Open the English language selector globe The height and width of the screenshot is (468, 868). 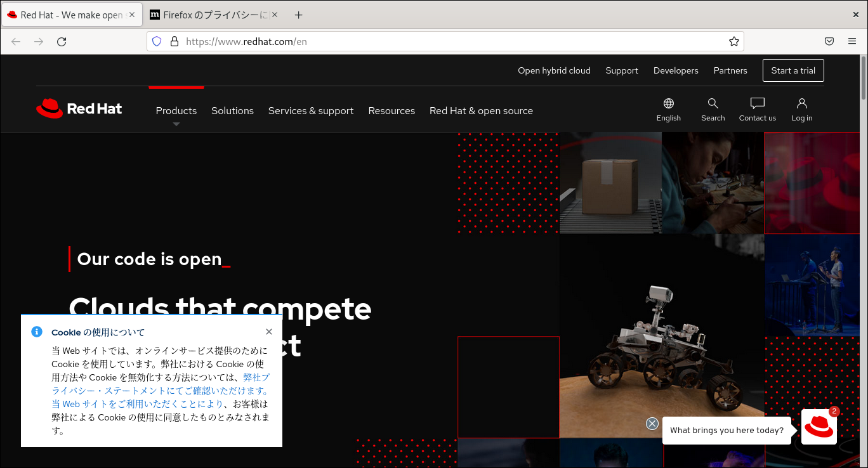(669, 110)
